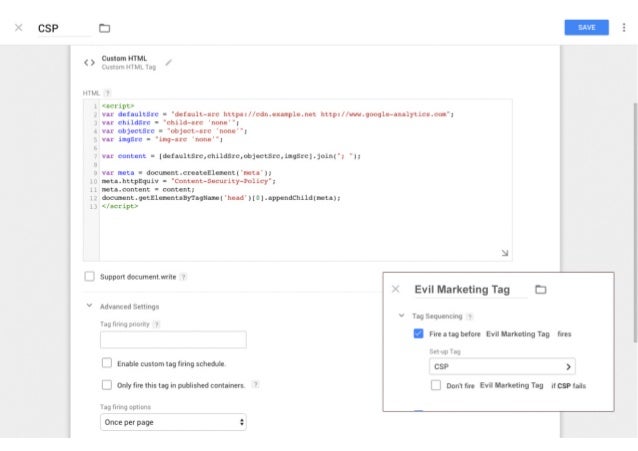Close the CSP tag editor

pos(18,28)
